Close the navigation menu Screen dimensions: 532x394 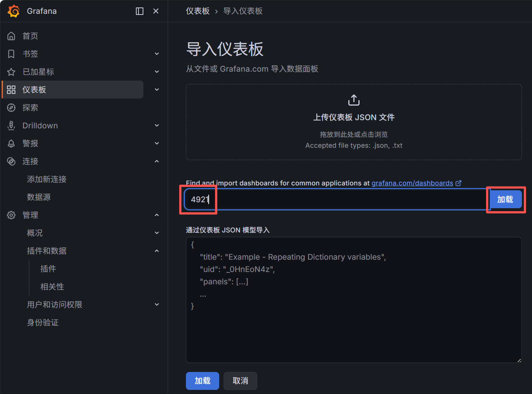point(156,11)
